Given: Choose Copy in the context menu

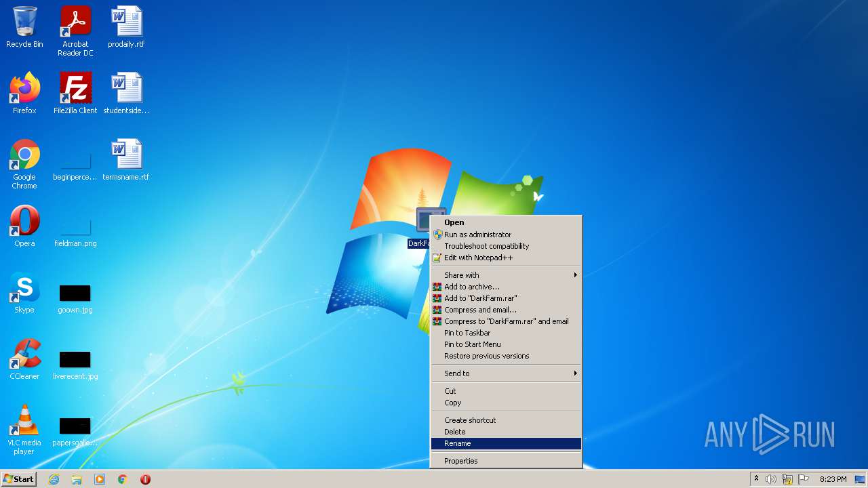Looking at the screenshot, I should click(507, 403).
